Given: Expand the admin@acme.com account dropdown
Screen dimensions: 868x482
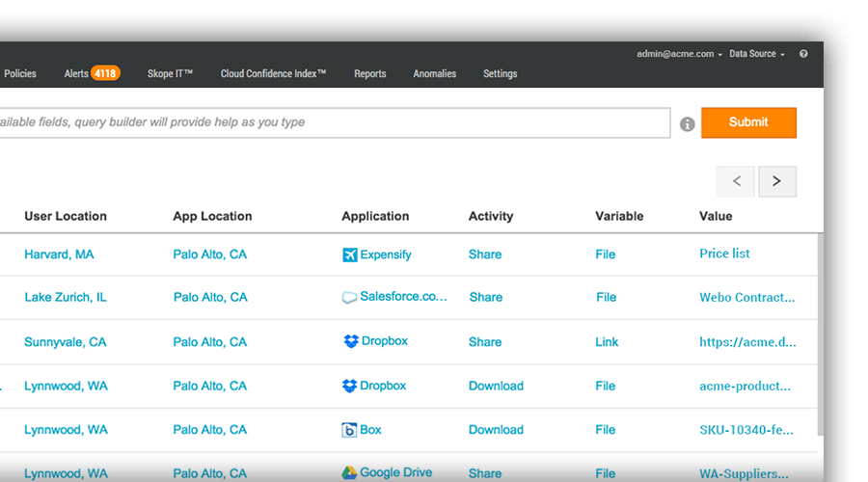Looking at the screenshot, I should point(679,54).
